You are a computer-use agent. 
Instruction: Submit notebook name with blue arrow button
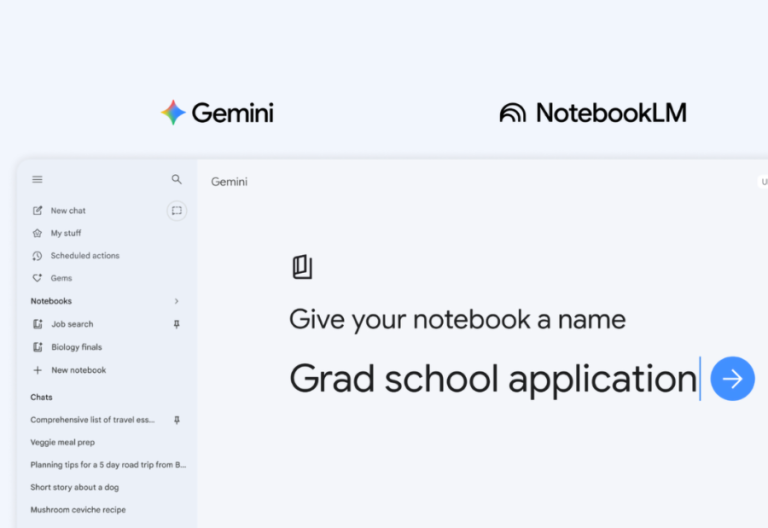[732, 379]
